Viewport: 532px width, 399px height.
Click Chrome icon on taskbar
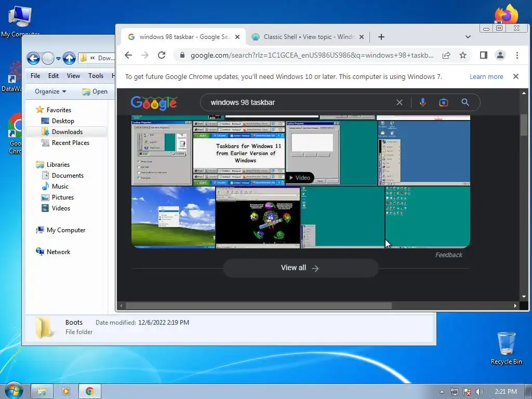90,392
